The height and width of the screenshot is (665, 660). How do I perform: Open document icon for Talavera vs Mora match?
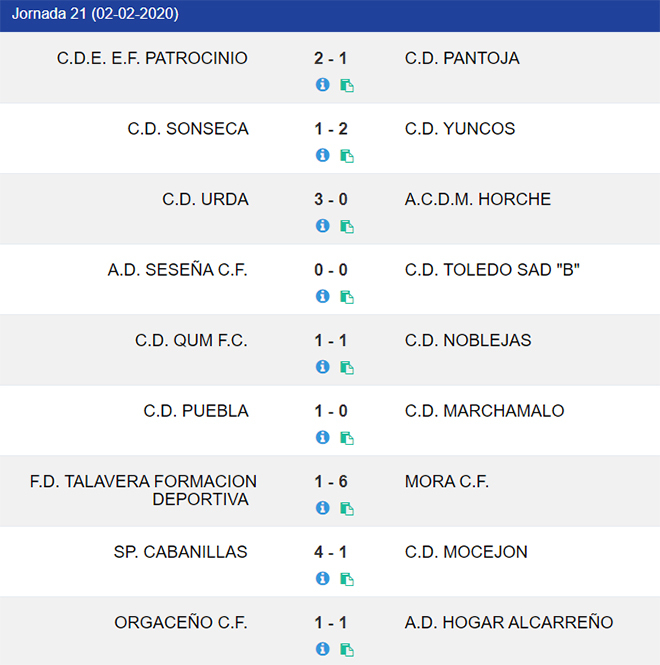[x=347, y=509]
